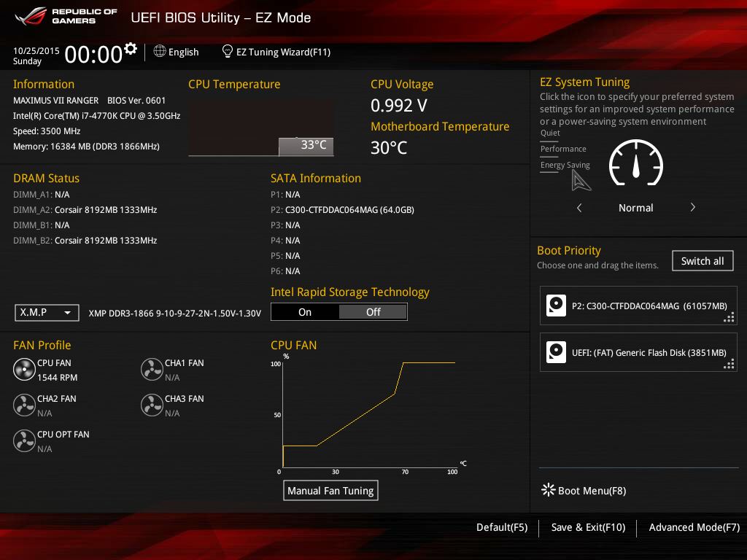
Task: Click the 10/25/2015 date text
Action: [x=36, y=51]
